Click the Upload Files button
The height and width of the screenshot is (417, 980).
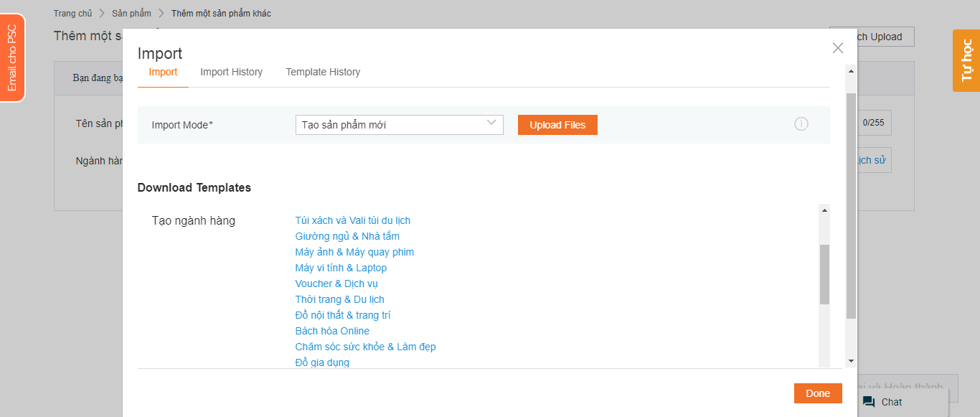pos(557,125)
